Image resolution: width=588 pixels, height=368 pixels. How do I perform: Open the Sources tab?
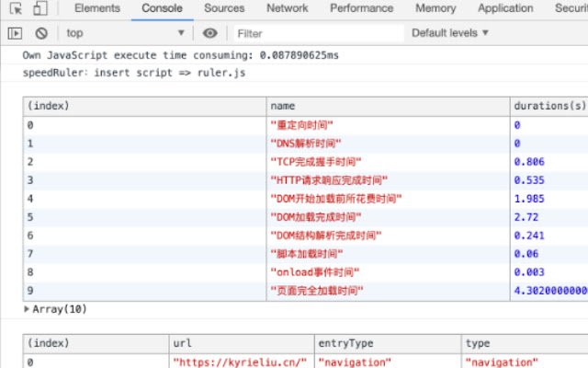224,8
